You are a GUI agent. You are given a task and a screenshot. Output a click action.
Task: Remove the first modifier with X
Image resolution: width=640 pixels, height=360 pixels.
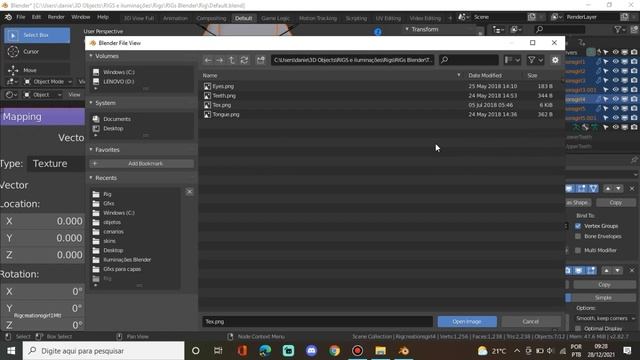632,189
